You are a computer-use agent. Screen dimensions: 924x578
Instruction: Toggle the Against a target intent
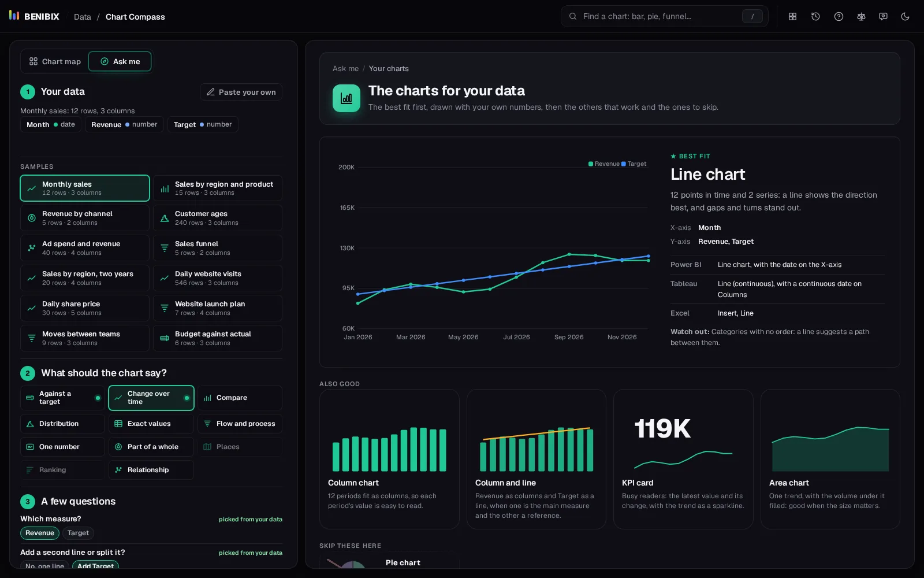[62, 398]
